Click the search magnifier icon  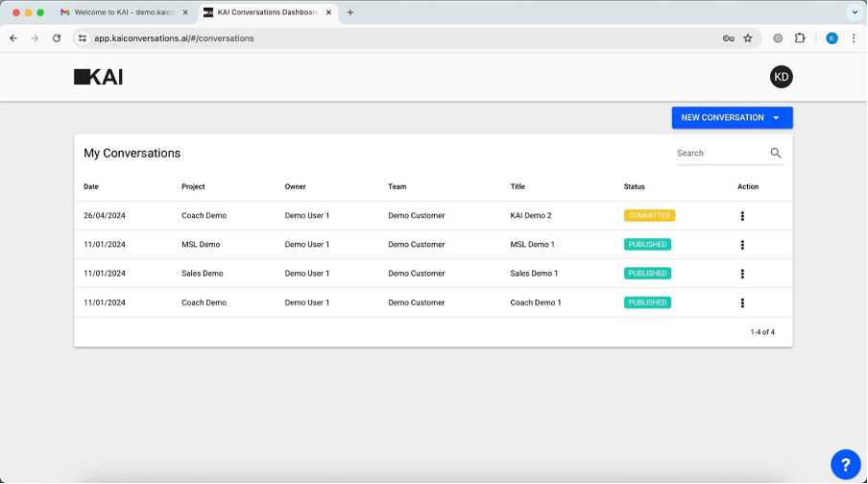pyautogui.click(x=776, y=153)
